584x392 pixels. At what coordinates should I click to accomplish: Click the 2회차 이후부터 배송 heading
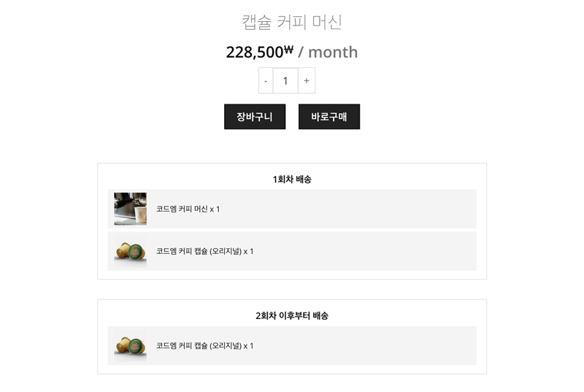(x=292, y=315)
